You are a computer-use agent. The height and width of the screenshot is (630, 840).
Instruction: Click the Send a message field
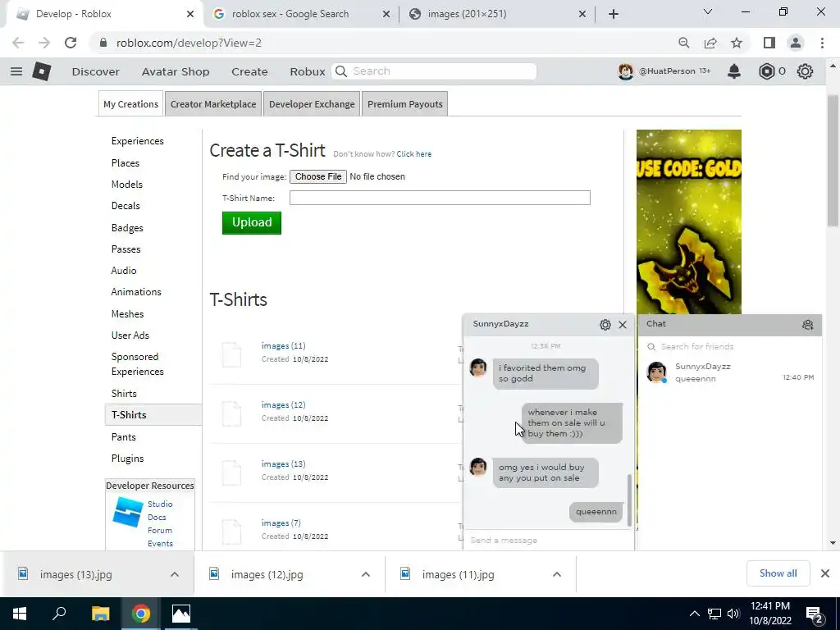click(x=548, y=540)
